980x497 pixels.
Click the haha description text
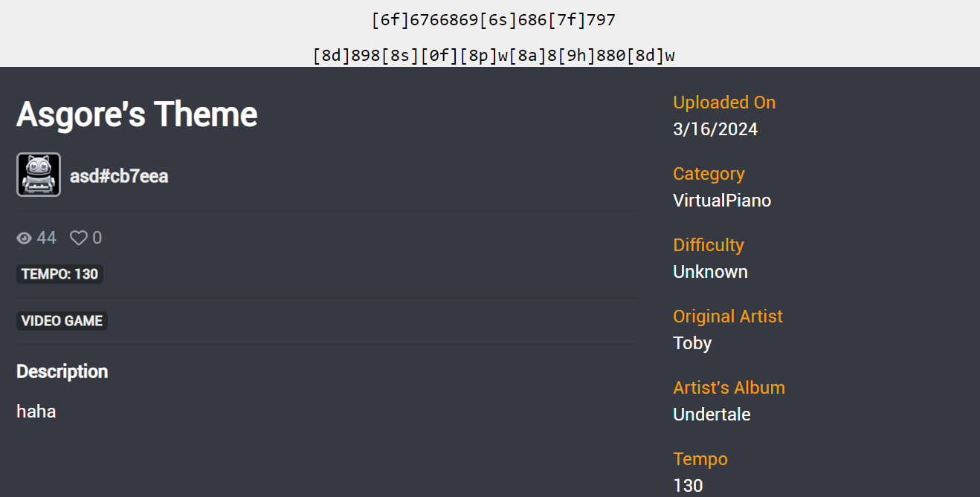pyautogui.click(x=36, y=412)
